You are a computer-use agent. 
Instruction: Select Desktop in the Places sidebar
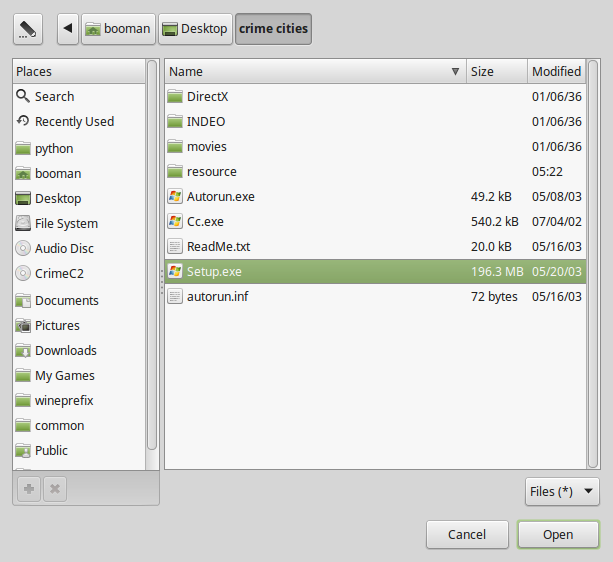point(79,199)
